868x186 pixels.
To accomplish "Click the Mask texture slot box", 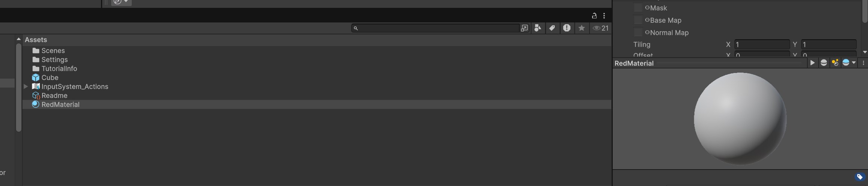I will coord(638,8).
